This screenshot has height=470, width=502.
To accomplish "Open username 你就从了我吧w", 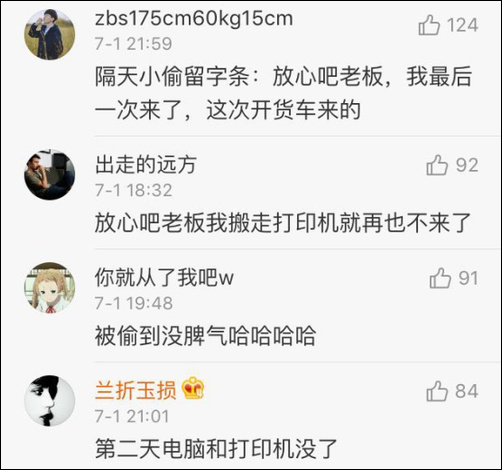I will (x=164, y=278).
